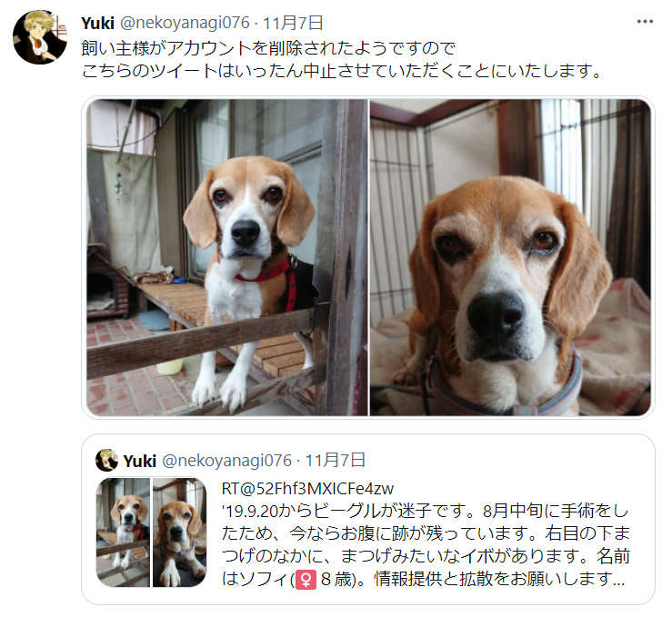The width and height of the screenshot is (672, 617).
Task: Open the three-dot more options menu
Action: click(x=645, y=22)
